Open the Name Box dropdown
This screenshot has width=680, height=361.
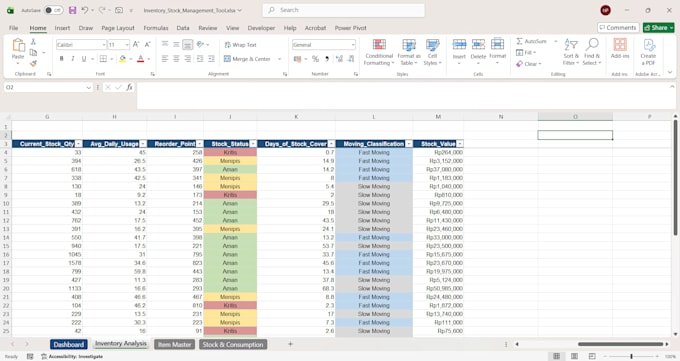pos(88,87)
